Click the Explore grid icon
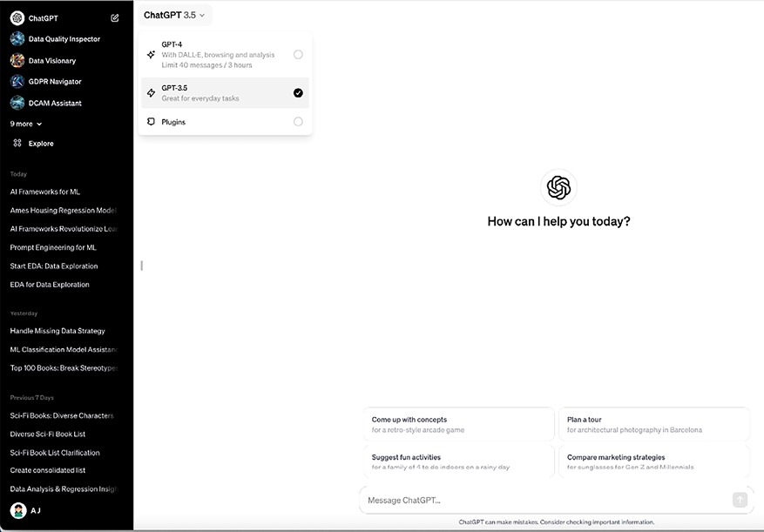The height and width of the screenshot is (532, 764). tap(17, 143)
